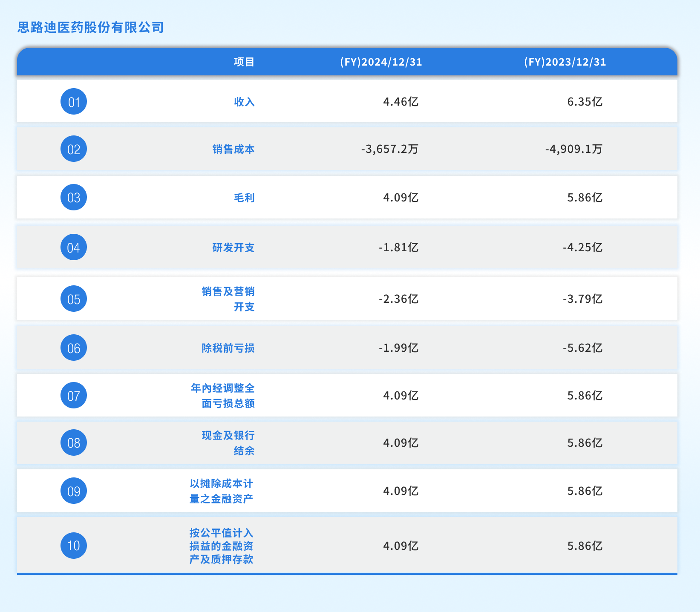The width and height of the screenshot is (700, 612).
Task: Click 5.86亿 in row 07
Action: [585, 396]
